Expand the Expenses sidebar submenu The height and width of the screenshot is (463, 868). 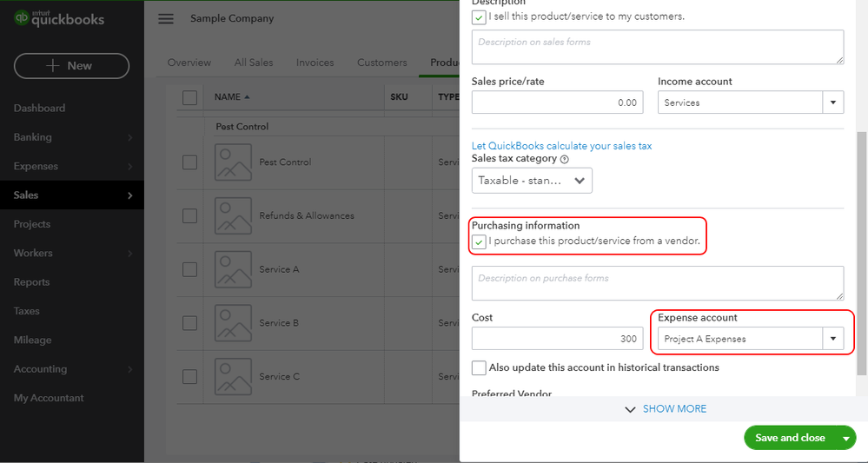click(130, 166)
